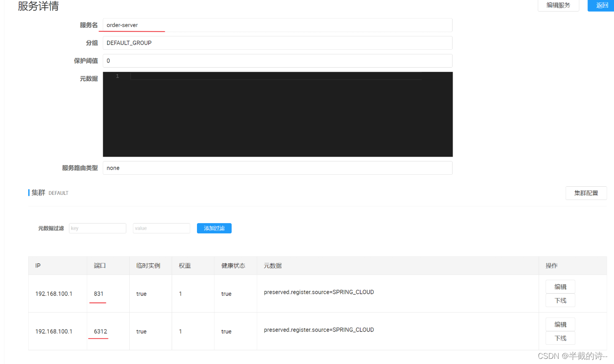Click 临时实例 true value in port 6312 row
This screenshot has width=614, height=364.
click(x=141, y=331)
